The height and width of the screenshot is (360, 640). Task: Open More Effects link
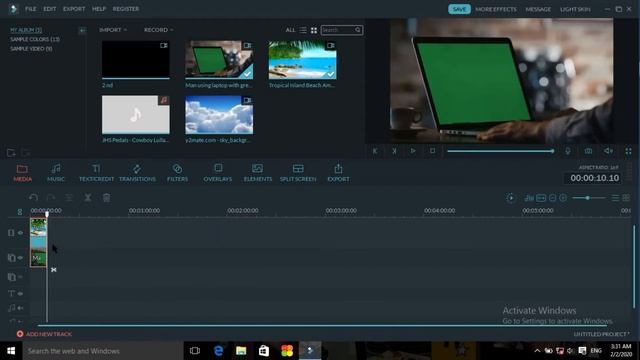pyautogui.click(x=496, y=9)
